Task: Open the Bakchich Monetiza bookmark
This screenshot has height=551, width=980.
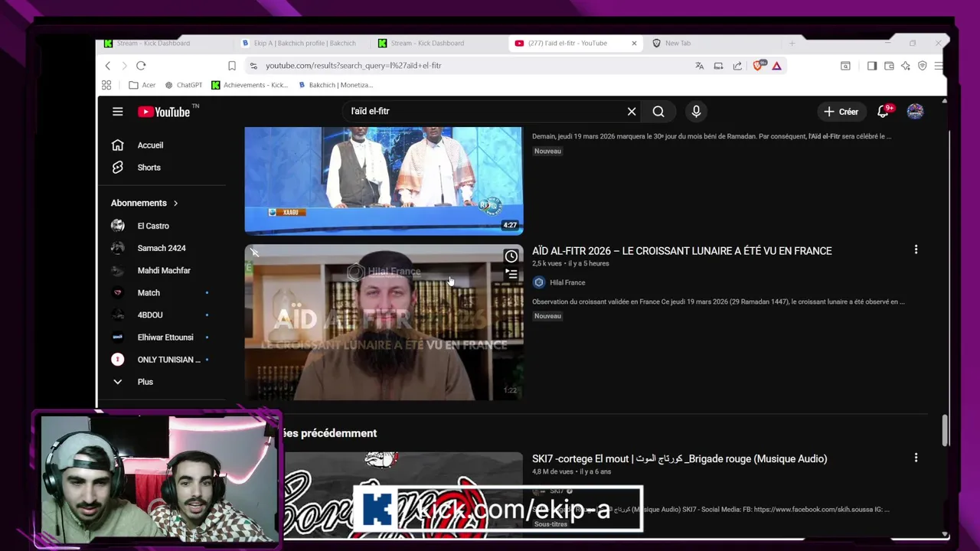Action: [335, 85]
